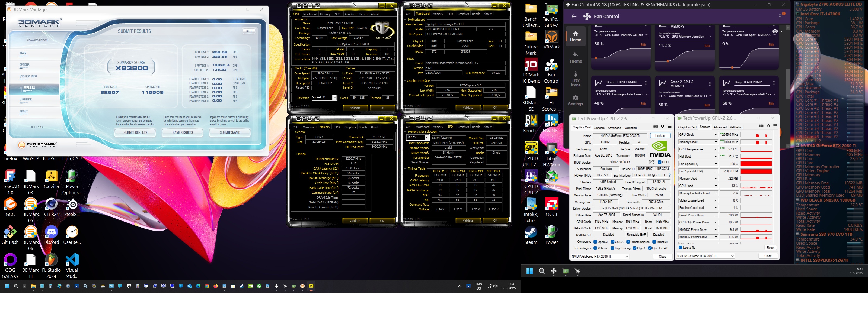Open the Graph 1 CPU 1 MAIN options menu
The width and height of the screenshot is (868, 334).
646,83
